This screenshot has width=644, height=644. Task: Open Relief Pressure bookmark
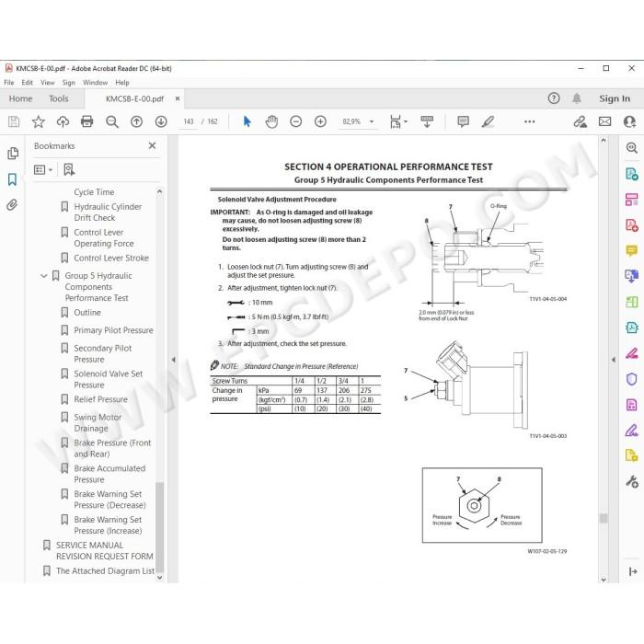click(x=100, y=399)
